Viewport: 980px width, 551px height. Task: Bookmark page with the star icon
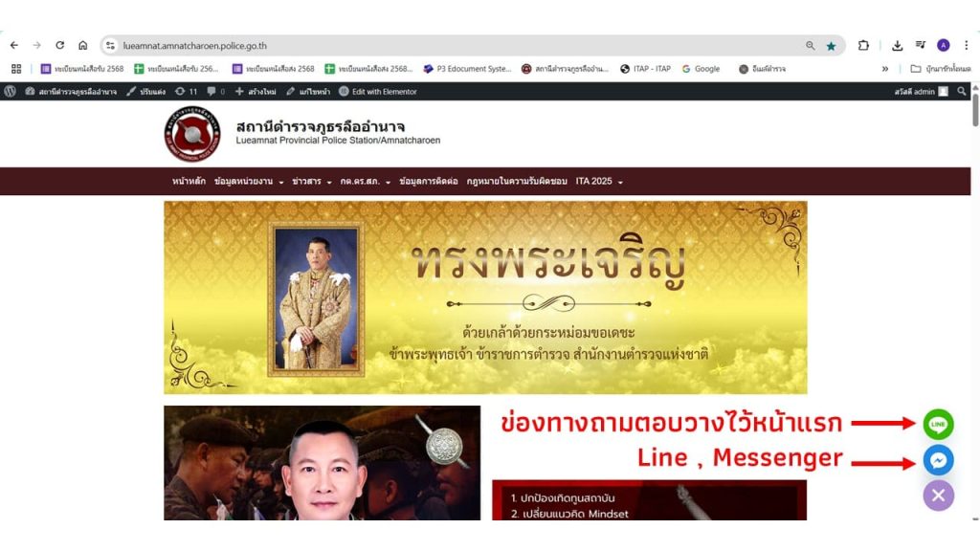pyautogui.click(x=831, y=46)
